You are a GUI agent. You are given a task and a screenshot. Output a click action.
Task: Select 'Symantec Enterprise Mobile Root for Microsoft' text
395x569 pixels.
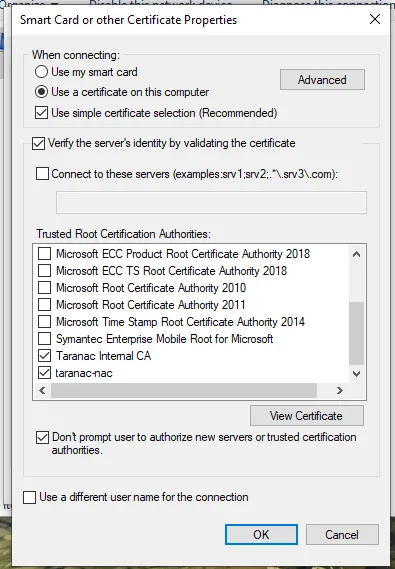pos(164,339)
